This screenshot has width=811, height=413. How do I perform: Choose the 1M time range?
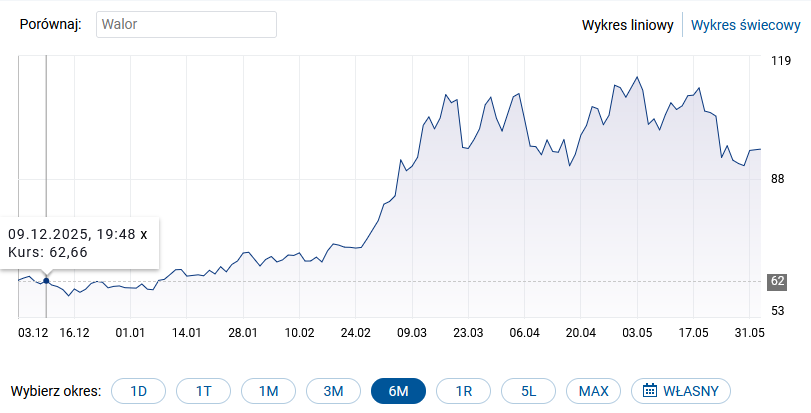[268, 391]
